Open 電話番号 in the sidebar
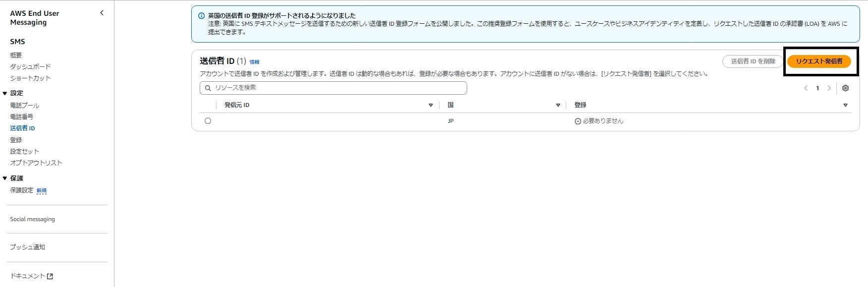Screen dimensions: 868x287 point(22,117)
